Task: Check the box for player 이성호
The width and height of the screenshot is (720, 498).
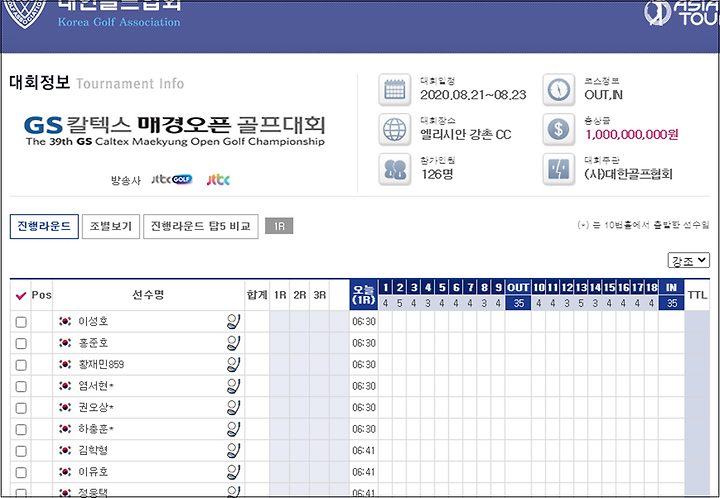Action: [21, 322]
